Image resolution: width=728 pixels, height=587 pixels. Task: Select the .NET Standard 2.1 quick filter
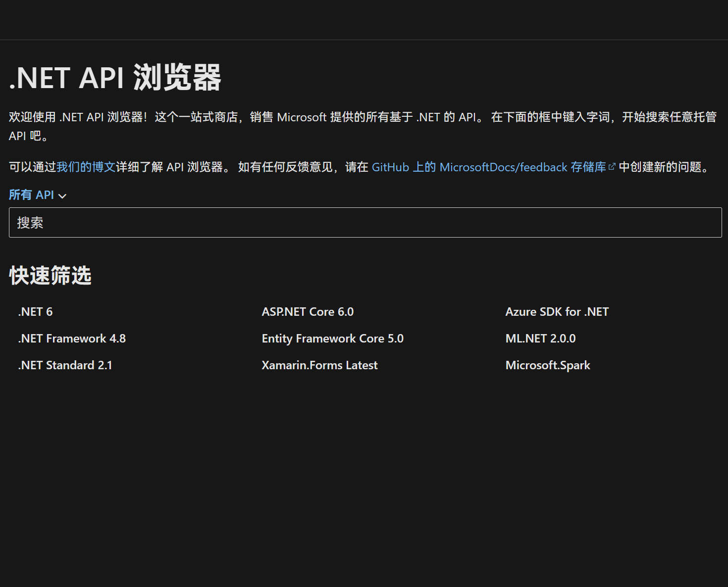pyautogui.click(x=65, y=365)
